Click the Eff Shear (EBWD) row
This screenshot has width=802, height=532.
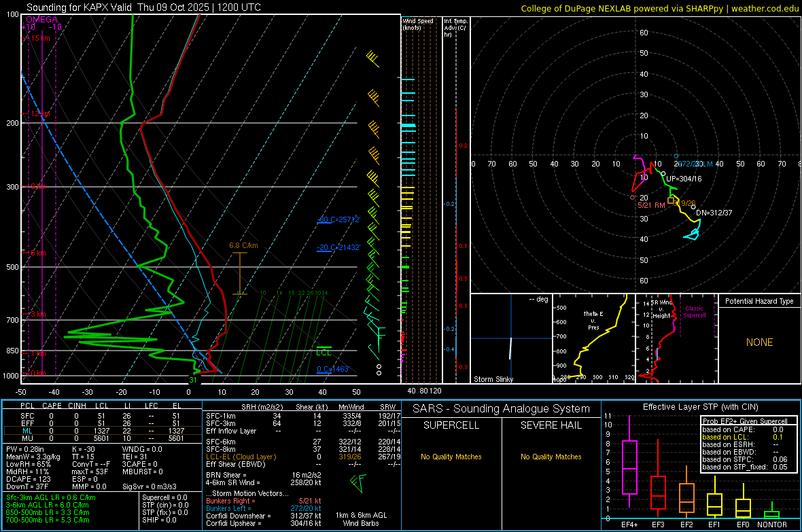303,465
